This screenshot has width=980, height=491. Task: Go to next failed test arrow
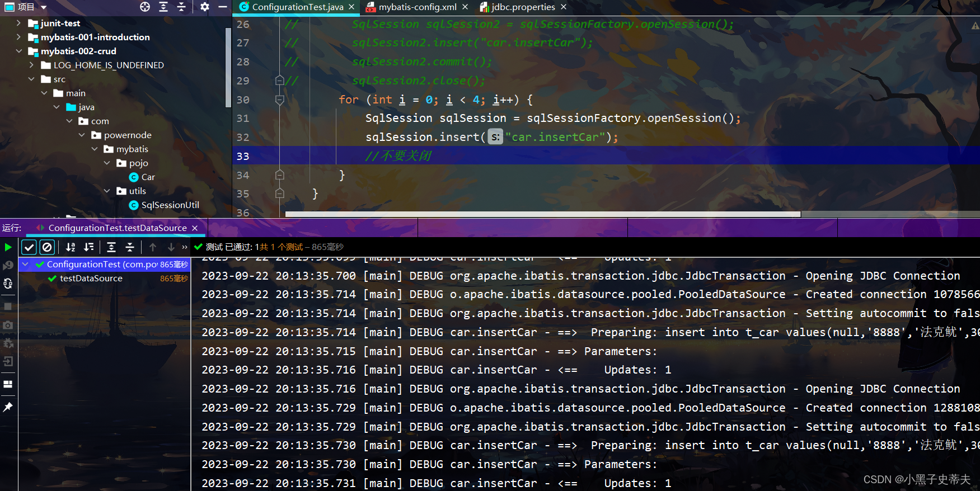click(x=171, y=247)
